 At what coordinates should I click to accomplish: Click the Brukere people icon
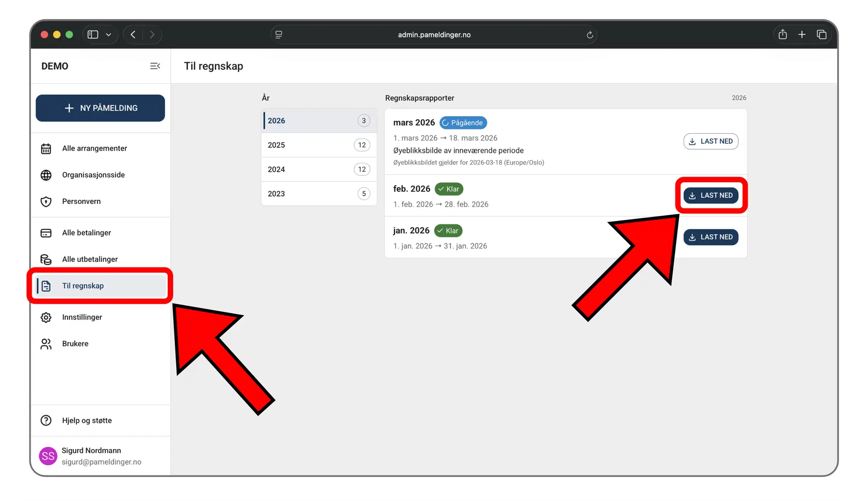click(46, 344)
